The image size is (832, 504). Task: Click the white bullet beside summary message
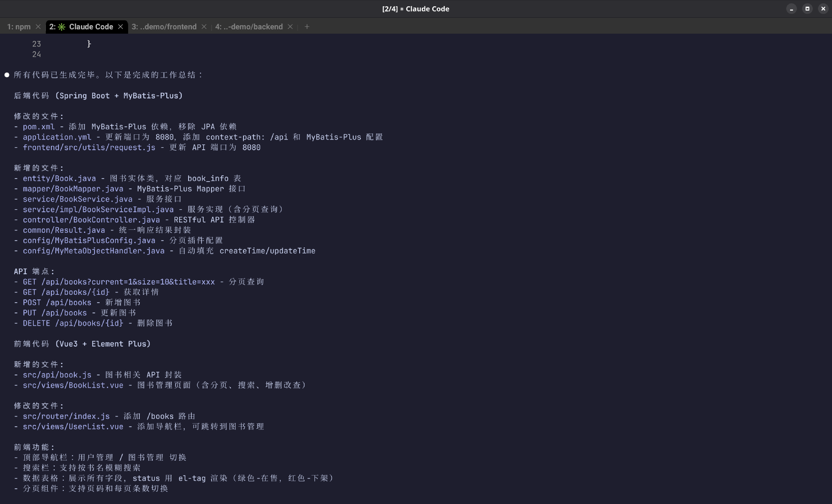pyautogui.click(x=7, y=75)
